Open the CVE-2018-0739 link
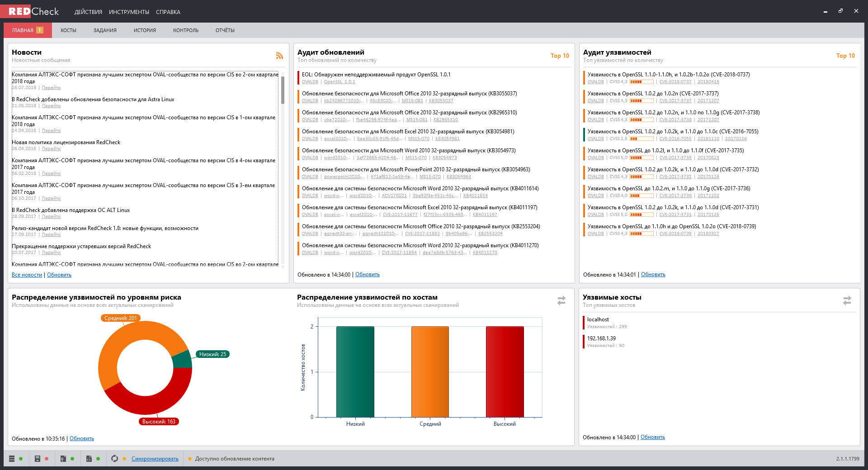 (x=675, y=234)
